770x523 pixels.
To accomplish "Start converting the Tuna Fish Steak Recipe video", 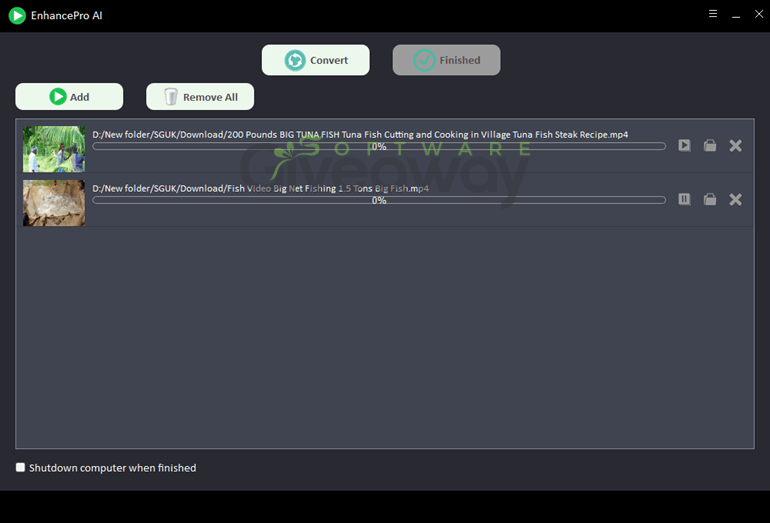I will pos(684,145).
